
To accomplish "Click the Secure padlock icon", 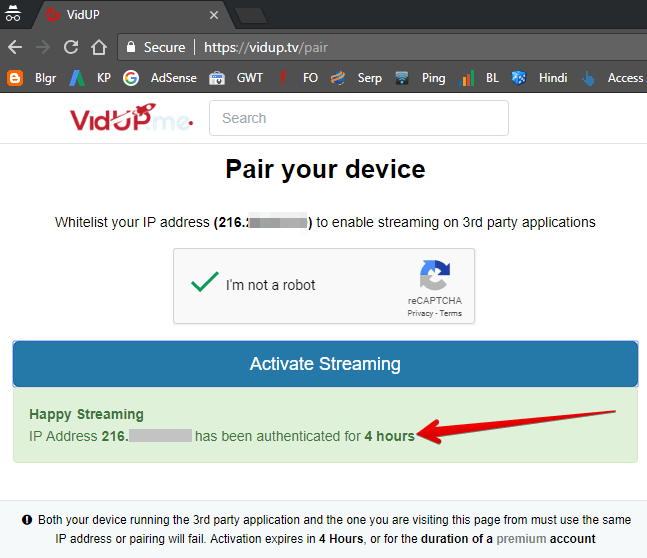I will tap(131, 47).
